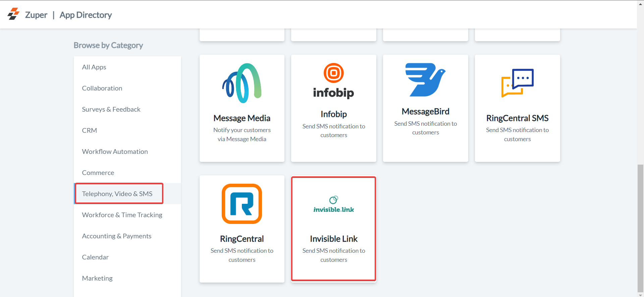Click RingCentral SMS card description text
The height and width of the screenshot is (297, 644).
tap(517, 134)
